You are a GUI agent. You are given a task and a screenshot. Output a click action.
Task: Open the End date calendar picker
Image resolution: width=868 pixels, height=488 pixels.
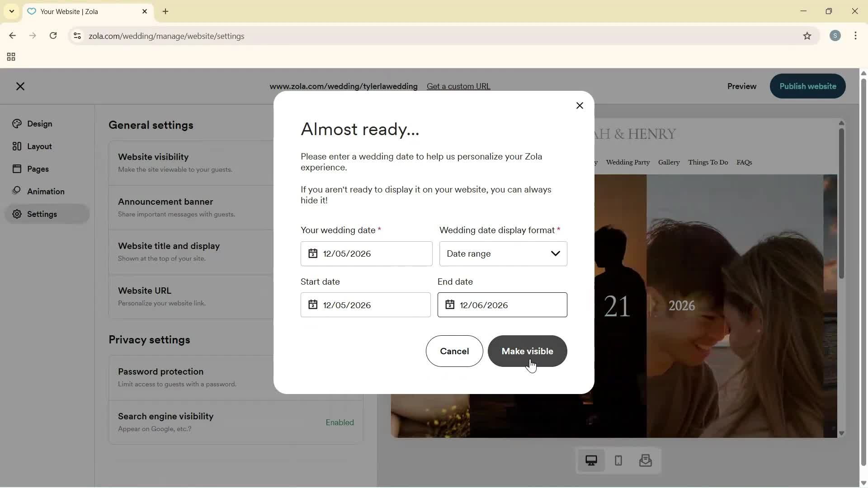tap(449, 305)
